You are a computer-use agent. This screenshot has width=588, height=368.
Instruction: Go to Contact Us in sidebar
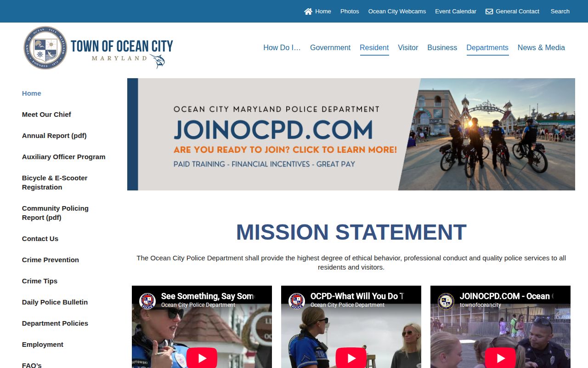(40, 239)
